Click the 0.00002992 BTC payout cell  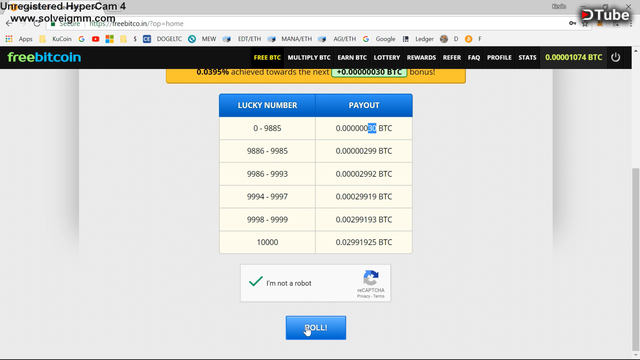364,174
